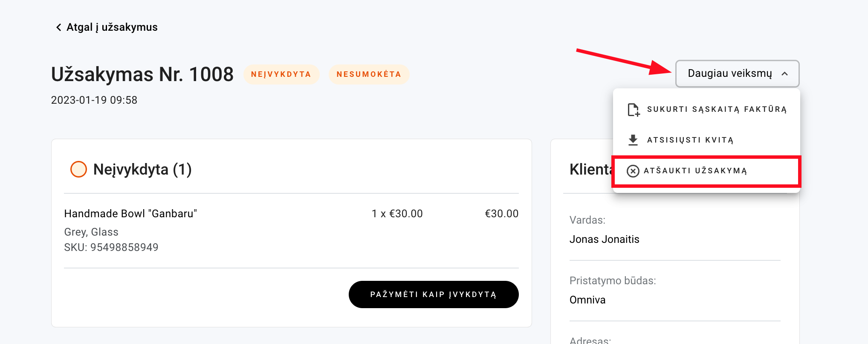Click the back chevron arrow icon
868x344 pixels.
pyautogui.click(x=59, y=27)
